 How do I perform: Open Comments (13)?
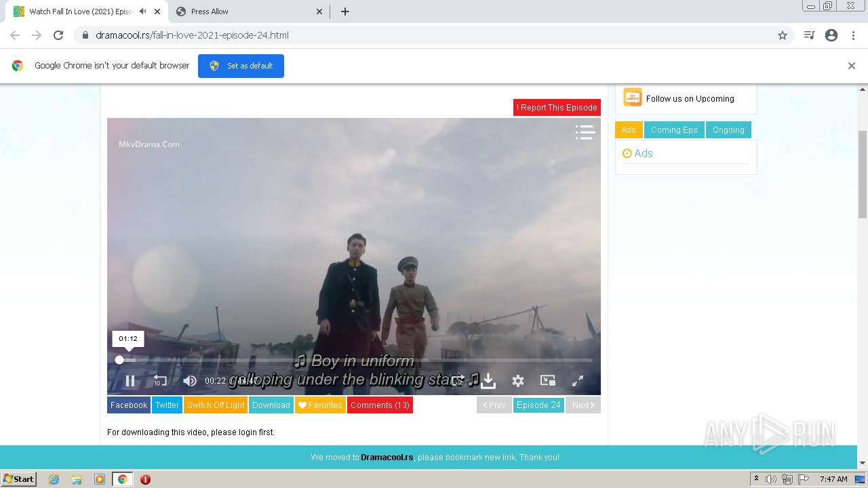[380, 405]
